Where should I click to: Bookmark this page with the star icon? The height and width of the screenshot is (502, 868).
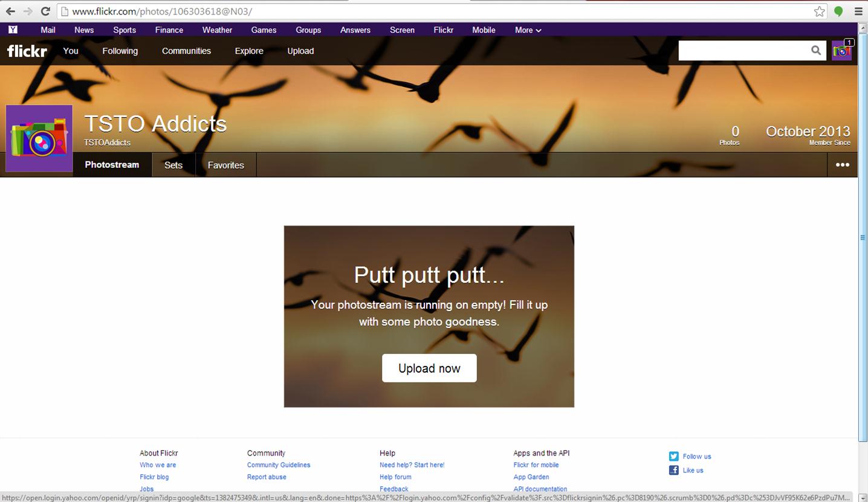pyautogui.click(x=819, y=11)
